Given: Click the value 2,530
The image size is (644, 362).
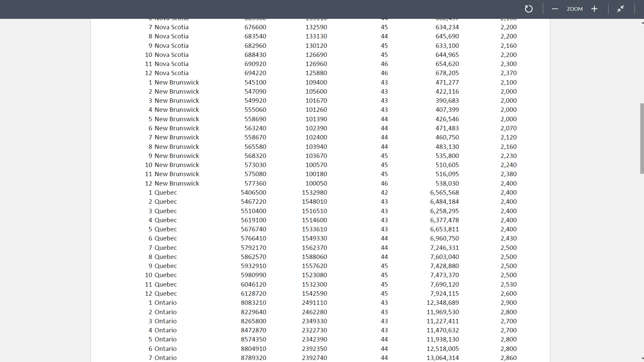Looking at the screenshot, I should click(x=509, y=285).
